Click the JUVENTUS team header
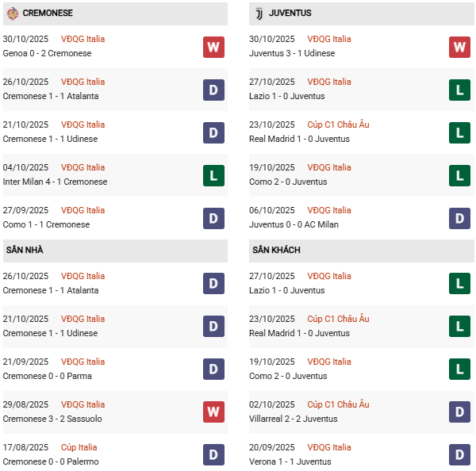The image size is (476, 471). (290, 13)
